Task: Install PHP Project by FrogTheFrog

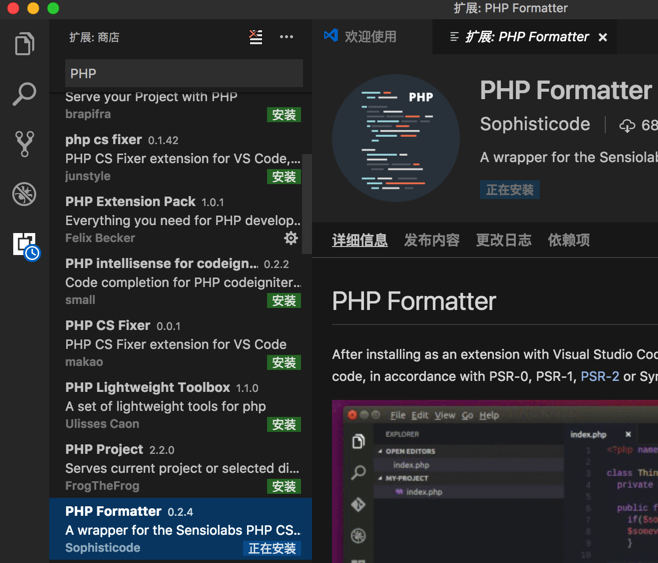Action: 284,486
